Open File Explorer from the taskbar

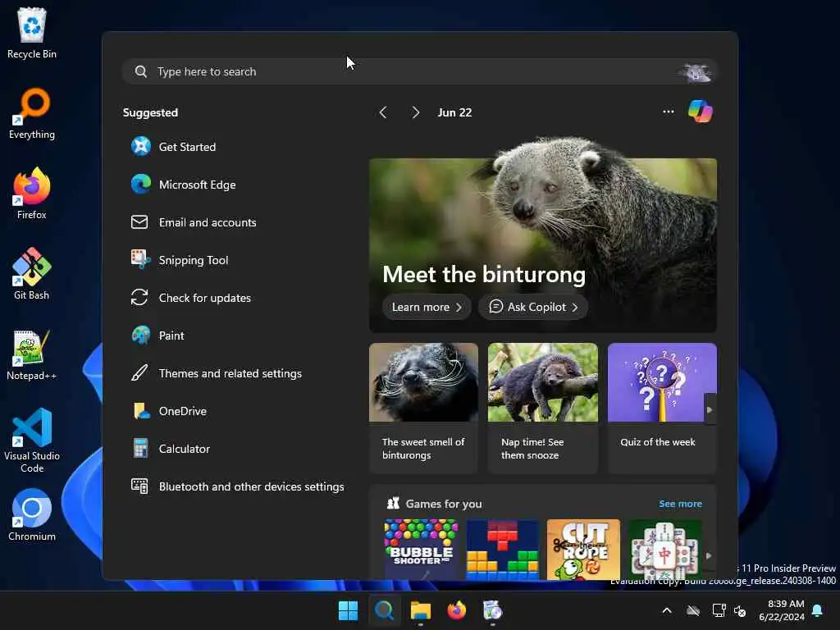[421, 610]
